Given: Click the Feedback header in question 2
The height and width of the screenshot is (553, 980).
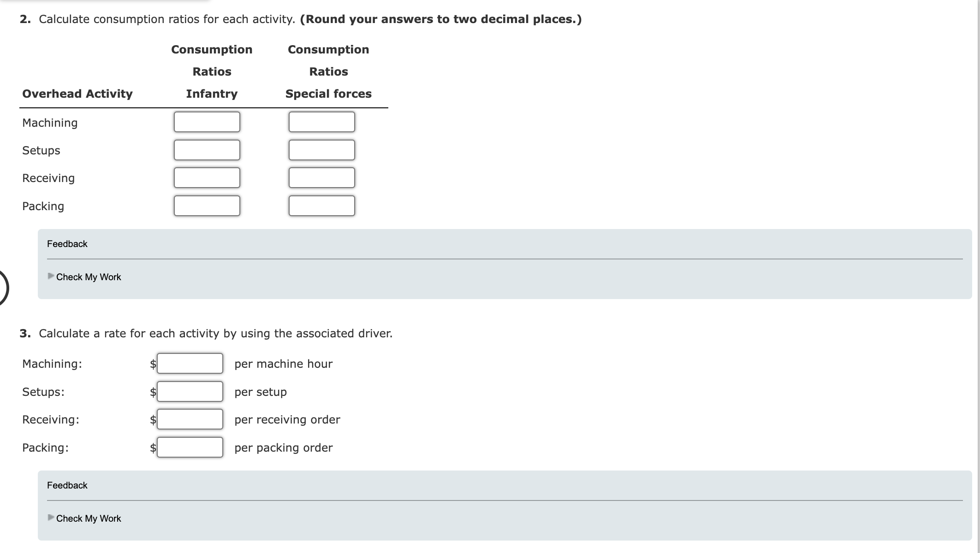Looking at the screenshot, I should pos(67,244).
